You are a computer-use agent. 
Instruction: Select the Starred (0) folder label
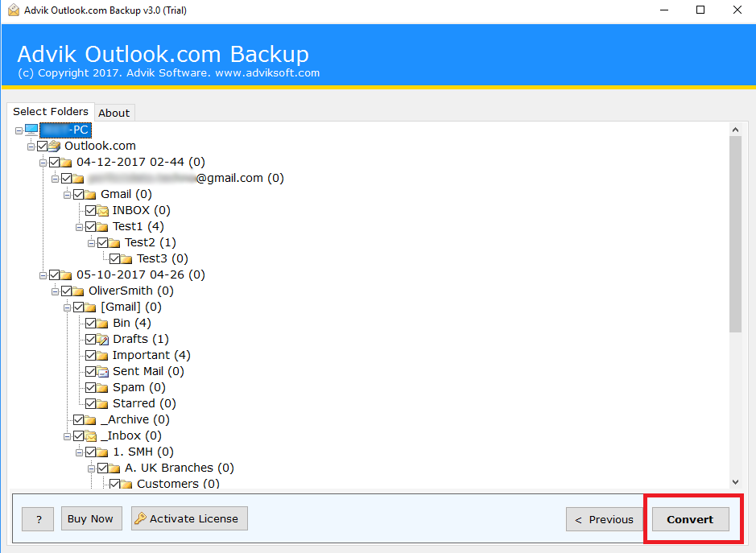pos(144,403)
